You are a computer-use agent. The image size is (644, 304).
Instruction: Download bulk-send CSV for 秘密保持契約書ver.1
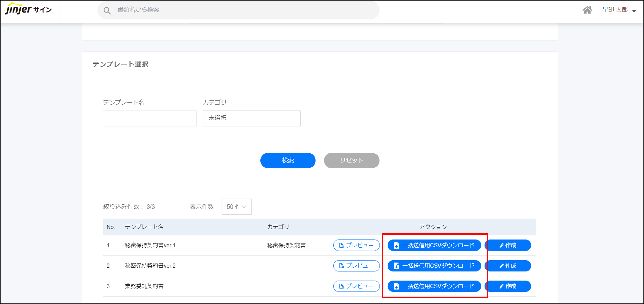pyautogui.click(x=434, y=245)
